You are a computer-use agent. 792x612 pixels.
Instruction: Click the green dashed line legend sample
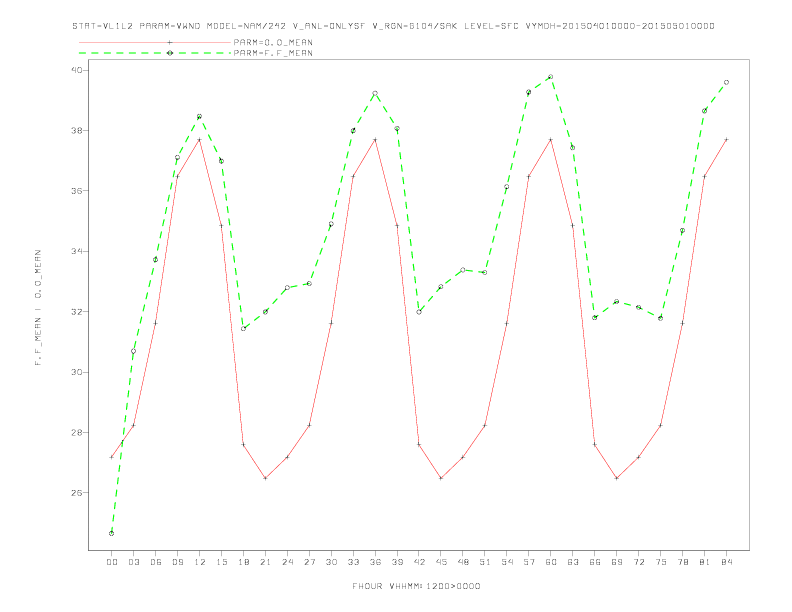pos(155,53)
